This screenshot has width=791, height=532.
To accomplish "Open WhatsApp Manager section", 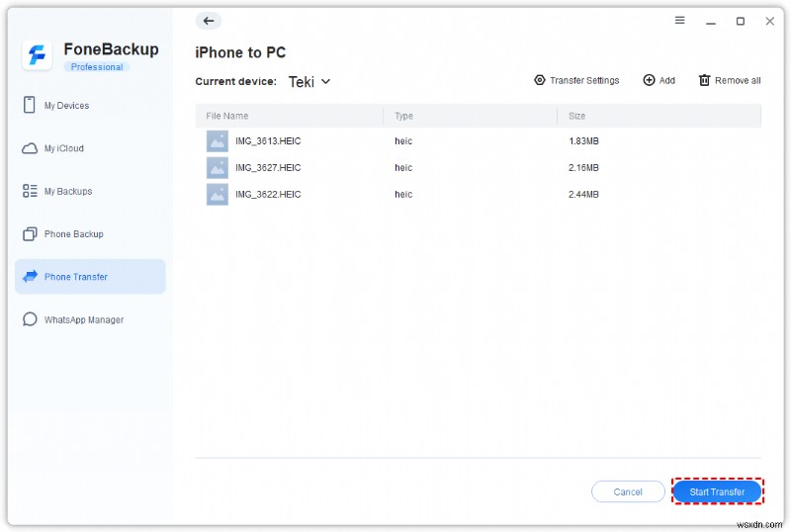I will point(90,319).
